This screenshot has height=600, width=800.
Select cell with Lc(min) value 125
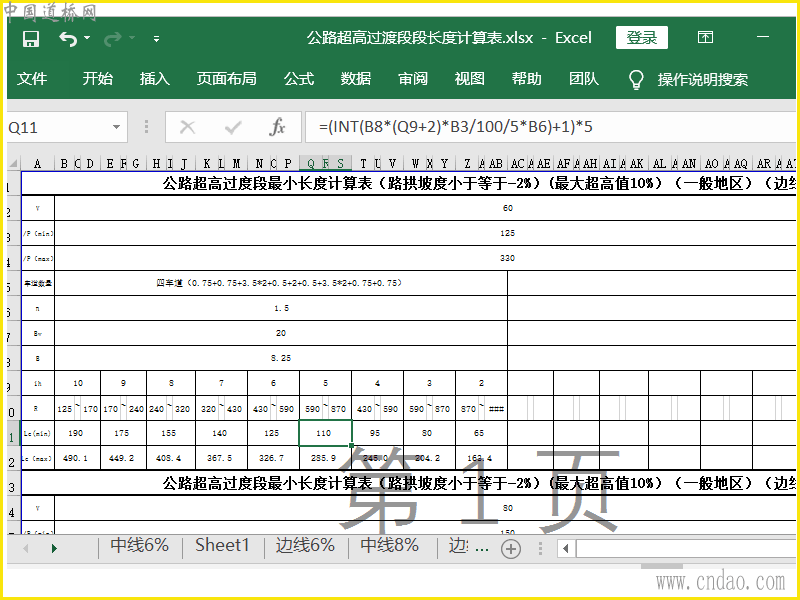click(273, 433)
